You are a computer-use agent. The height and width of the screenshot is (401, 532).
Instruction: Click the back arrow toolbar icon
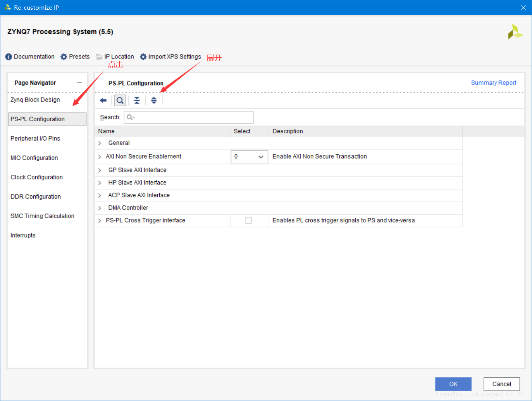tap(103, 100)
